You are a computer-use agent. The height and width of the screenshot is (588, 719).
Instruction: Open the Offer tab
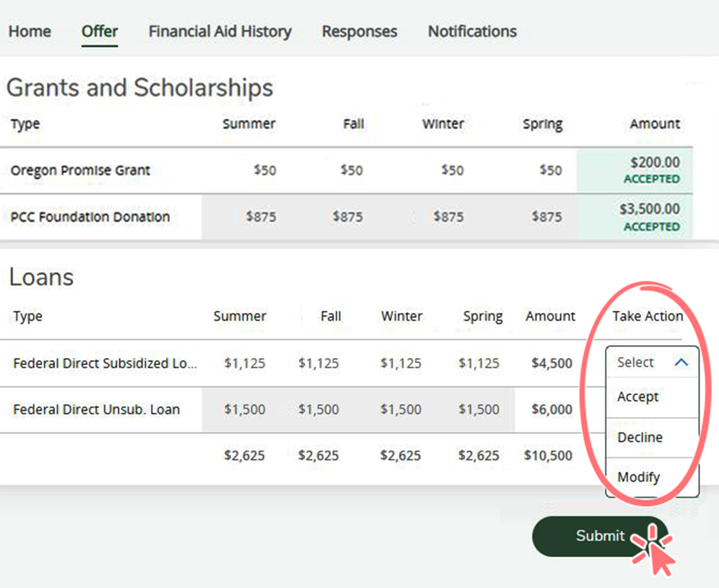pyautogui.click(x=99, y=31)
